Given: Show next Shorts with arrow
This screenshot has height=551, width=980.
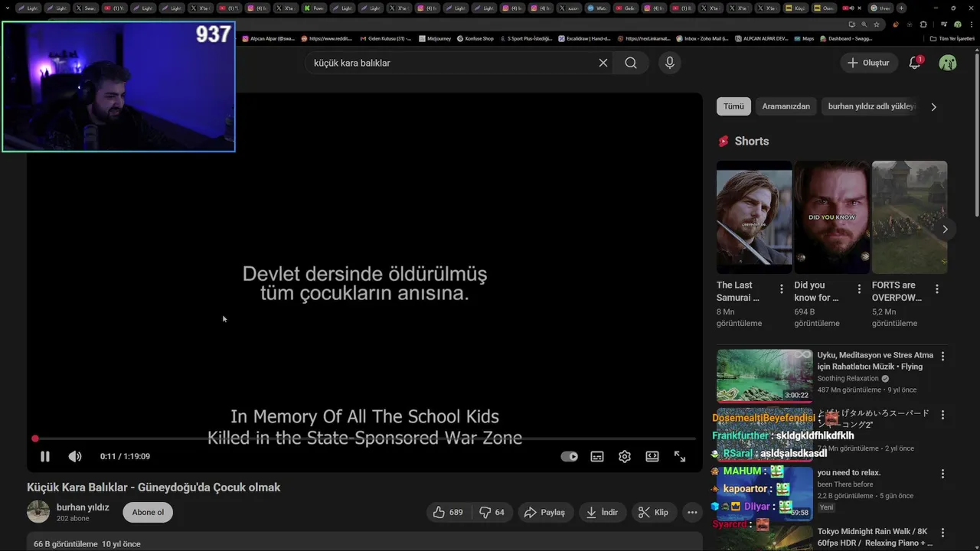Looking at the screenshot, I should coord(945,229).
